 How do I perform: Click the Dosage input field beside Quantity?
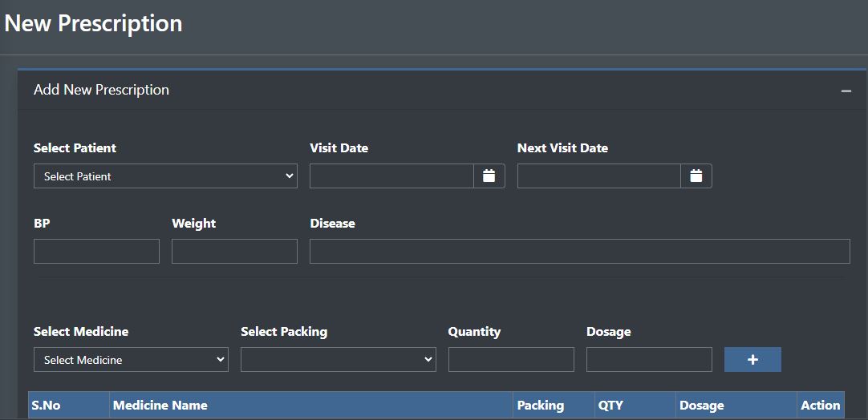[649, 360]
